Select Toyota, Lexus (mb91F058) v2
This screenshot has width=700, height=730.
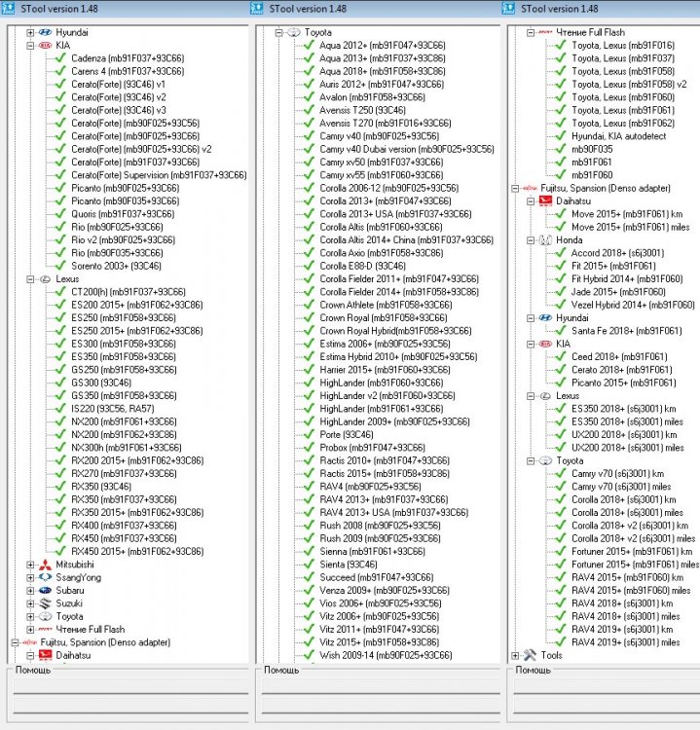[x=629, y=85]
